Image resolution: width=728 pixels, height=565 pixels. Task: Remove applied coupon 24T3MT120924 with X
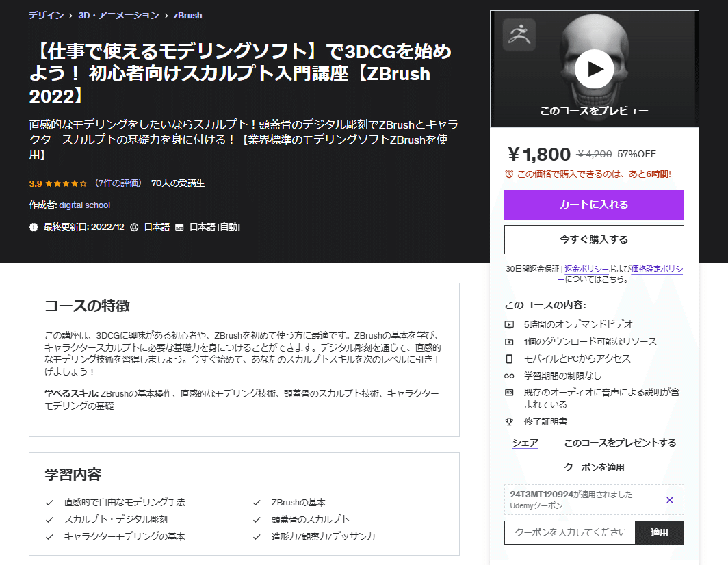point(669,500)
